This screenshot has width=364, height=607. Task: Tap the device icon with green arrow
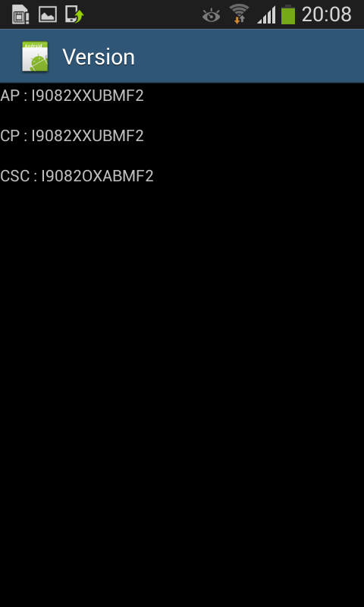(x=74, y=14)
